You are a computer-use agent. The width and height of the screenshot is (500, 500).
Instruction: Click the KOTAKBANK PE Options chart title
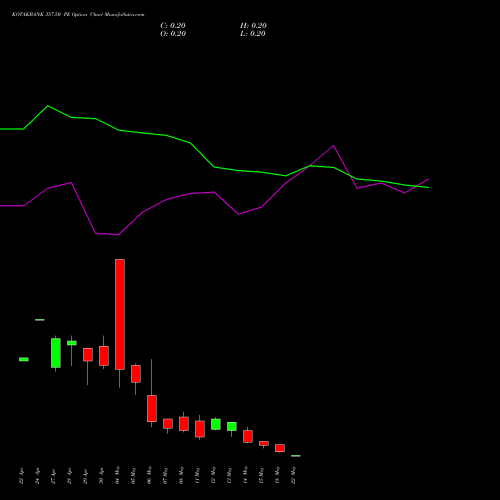(x=78, y=15)
